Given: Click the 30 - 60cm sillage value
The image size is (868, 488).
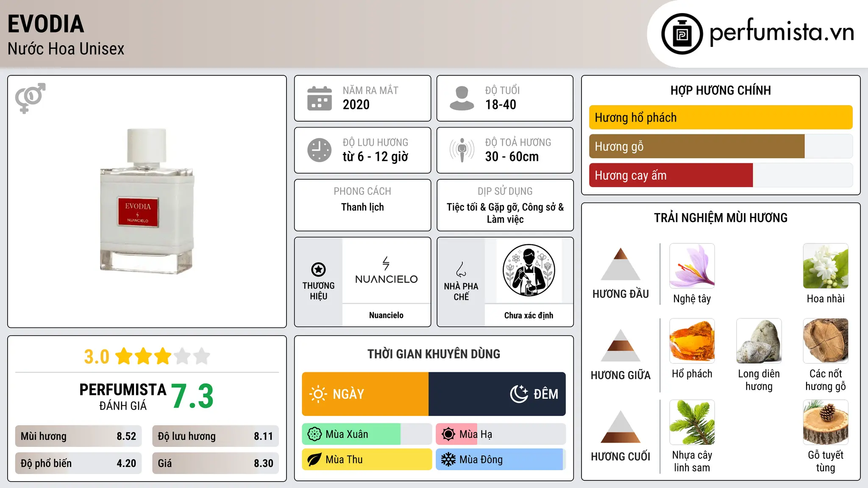Looking at the screenshot, I should pos(512,157).
